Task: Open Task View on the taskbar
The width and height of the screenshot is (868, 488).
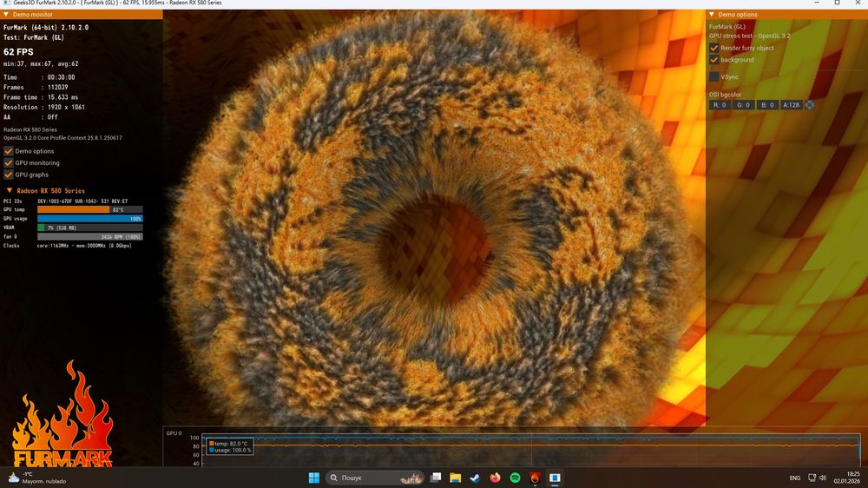Action: pos(436,478)
